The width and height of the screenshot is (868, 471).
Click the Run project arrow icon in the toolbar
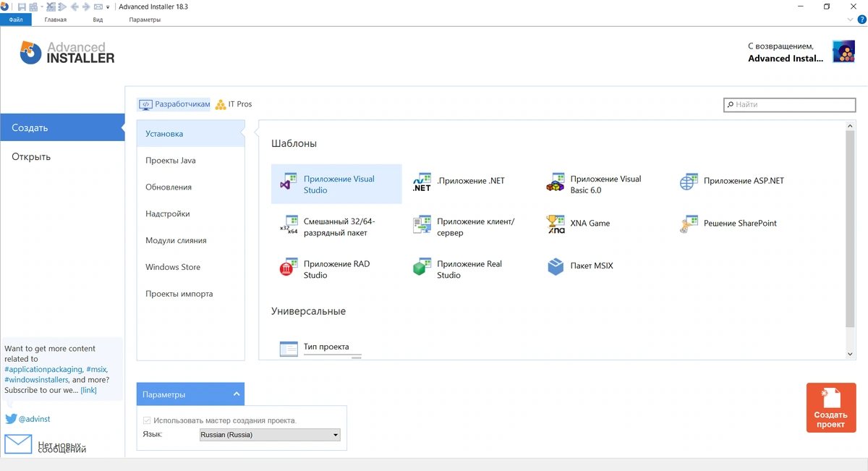(x=62, y=7)
